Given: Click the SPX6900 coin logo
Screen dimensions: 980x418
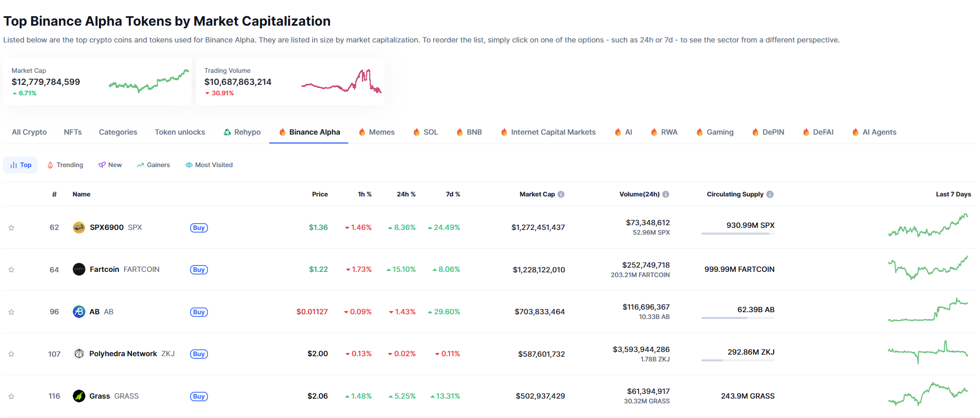Looking at the screenshot, I should [x=79, y=227].
